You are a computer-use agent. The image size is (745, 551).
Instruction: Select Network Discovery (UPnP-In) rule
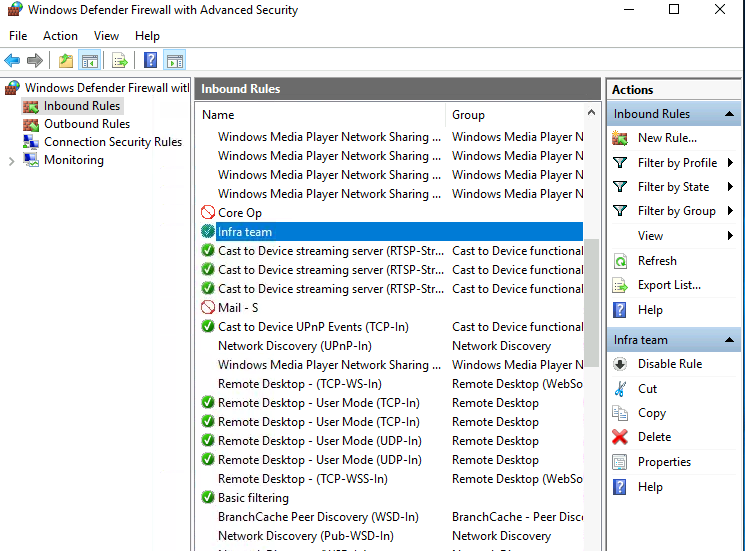[295, 346]
